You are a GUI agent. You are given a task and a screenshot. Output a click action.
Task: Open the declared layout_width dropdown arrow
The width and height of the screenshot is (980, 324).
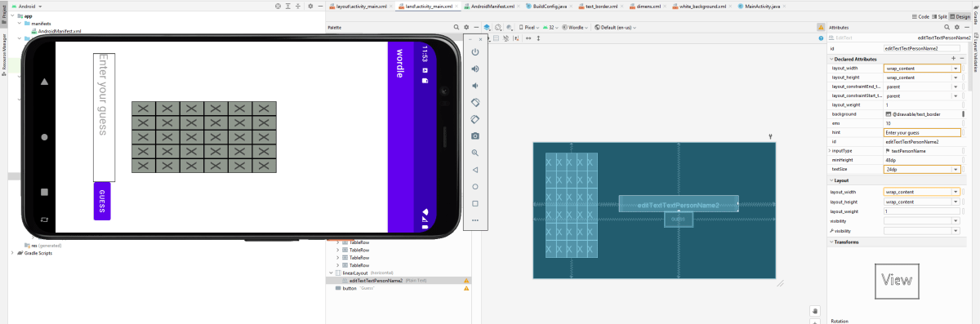tap(955, 69)
